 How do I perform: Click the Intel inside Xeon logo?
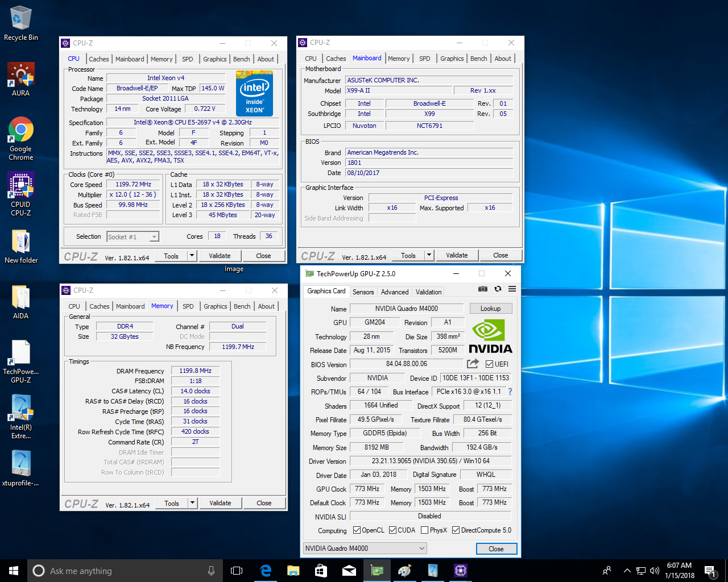pyautogui.click(x=254, y=93)
